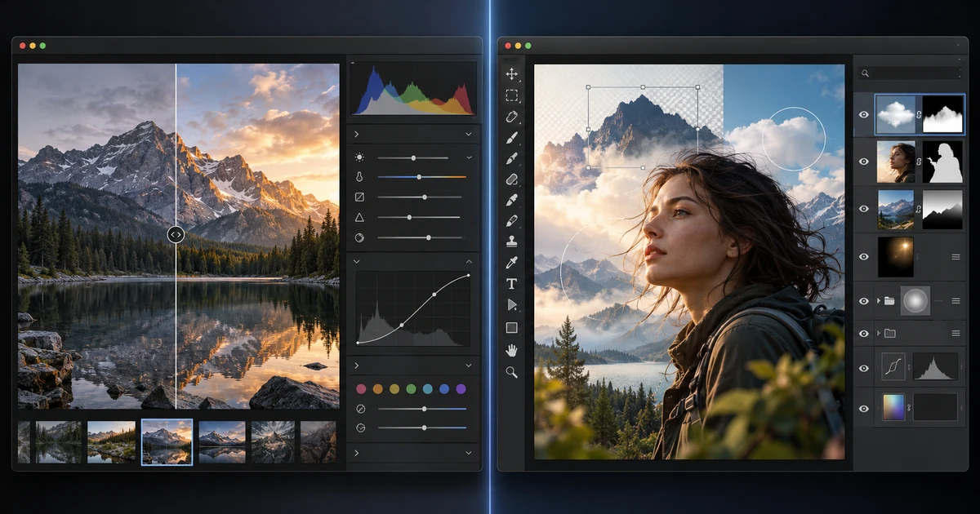The image size is (980, 514).
Task: Select the purple color dot in the mixer
Action: 461,388
